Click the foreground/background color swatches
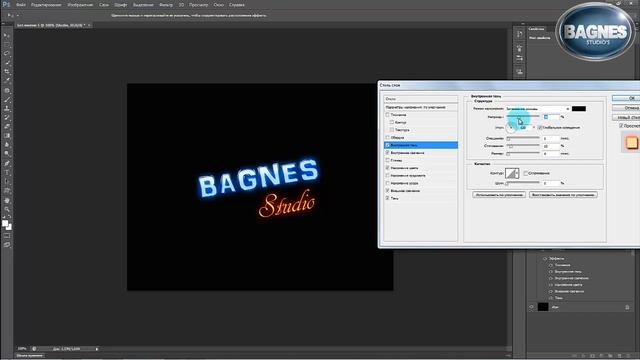The image size is (640, 360). point(7,225)
